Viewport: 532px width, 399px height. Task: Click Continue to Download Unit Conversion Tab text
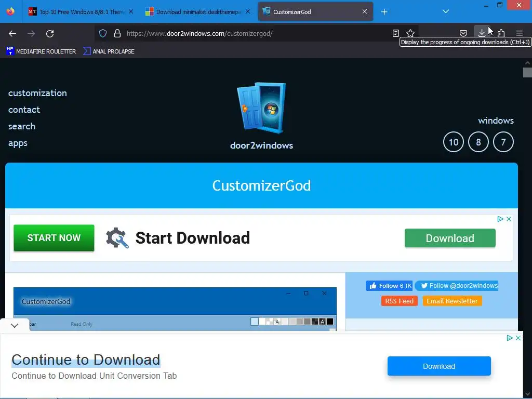tap(94, 376)
